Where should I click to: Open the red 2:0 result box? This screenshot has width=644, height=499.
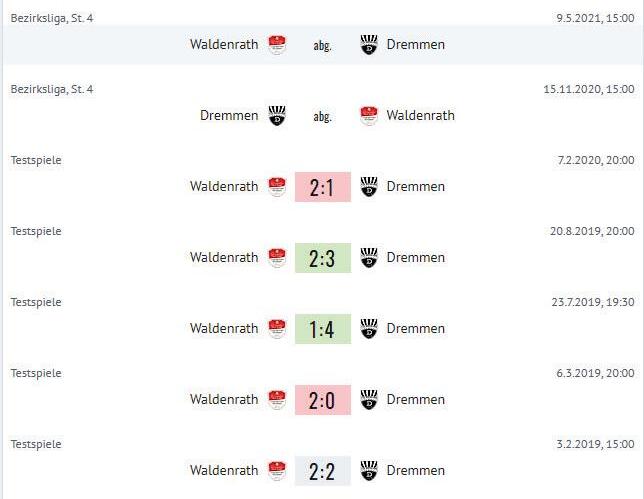(x=323, y=400)
